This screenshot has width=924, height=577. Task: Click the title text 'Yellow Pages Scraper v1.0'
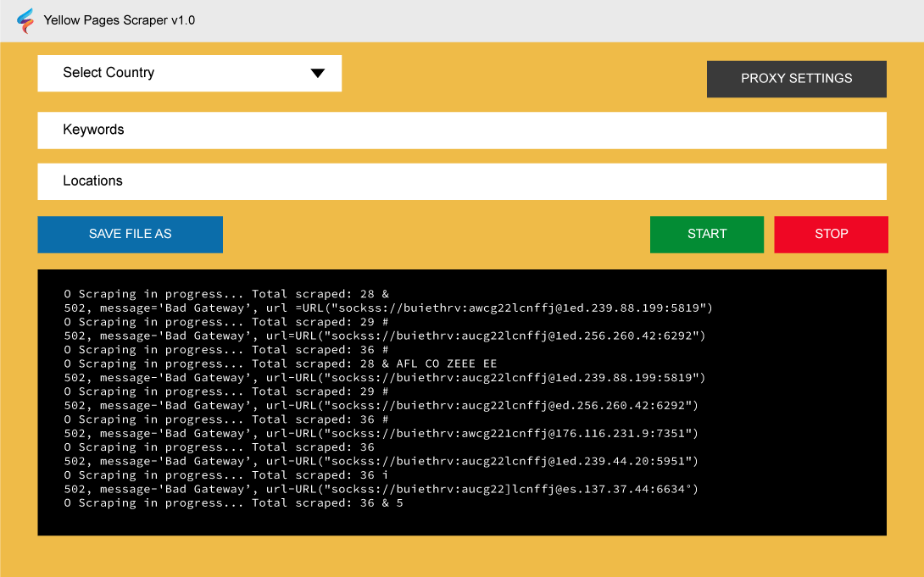coord(119,20)
